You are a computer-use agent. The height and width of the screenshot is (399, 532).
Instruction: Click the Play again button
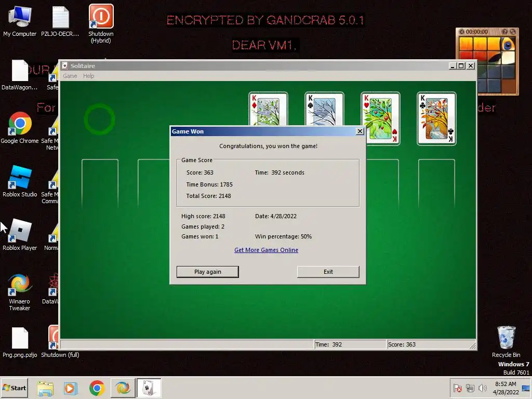click(x=208, y=272)
